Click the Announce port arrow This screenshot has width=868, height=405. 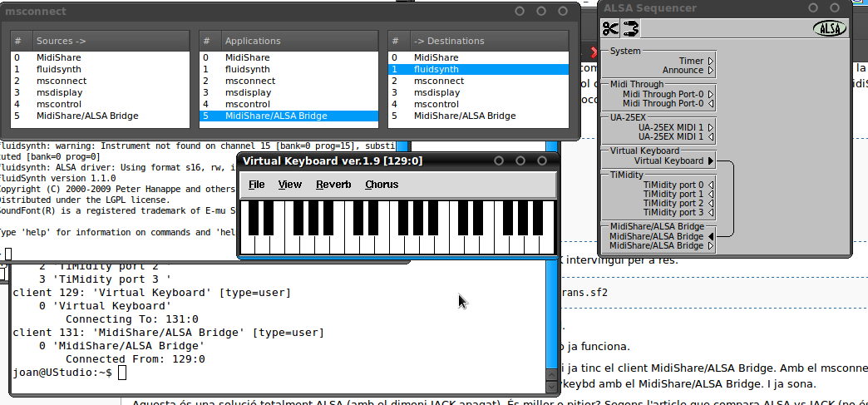711,71
